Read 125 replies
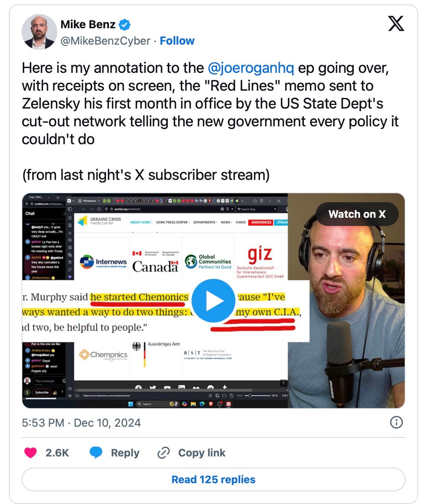The height and width of the screenshot is (504, 427). [213, 479]
